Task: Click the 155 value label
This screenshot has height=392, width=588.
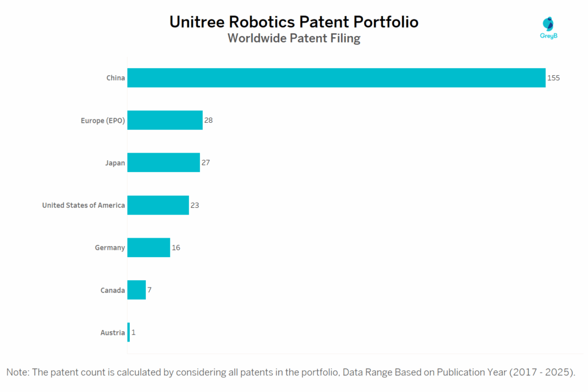Action: 553,78
